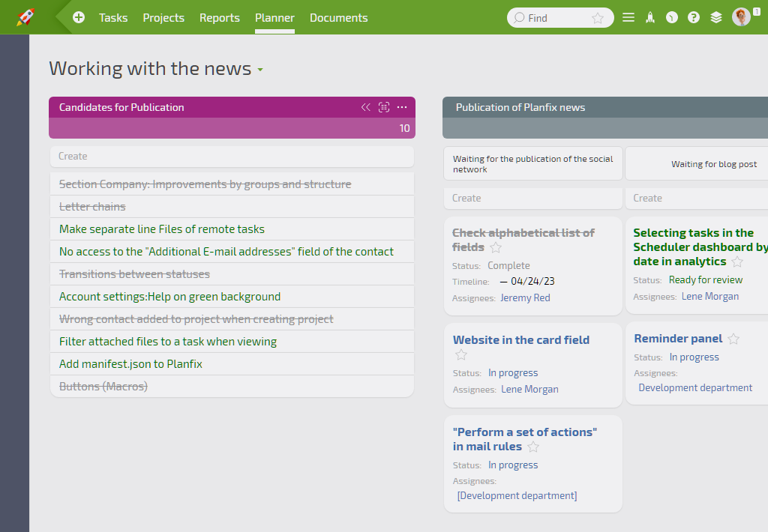Switch to the Planner section
The height and width of the screenshot is (532, 768).
(274, 18)
